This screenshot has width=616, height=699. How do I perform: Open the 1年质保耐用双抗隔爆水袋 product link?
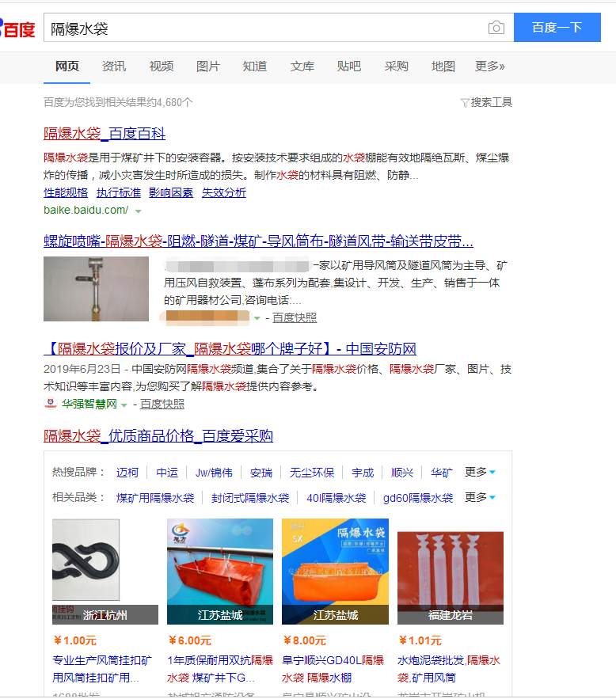(220, 669)
